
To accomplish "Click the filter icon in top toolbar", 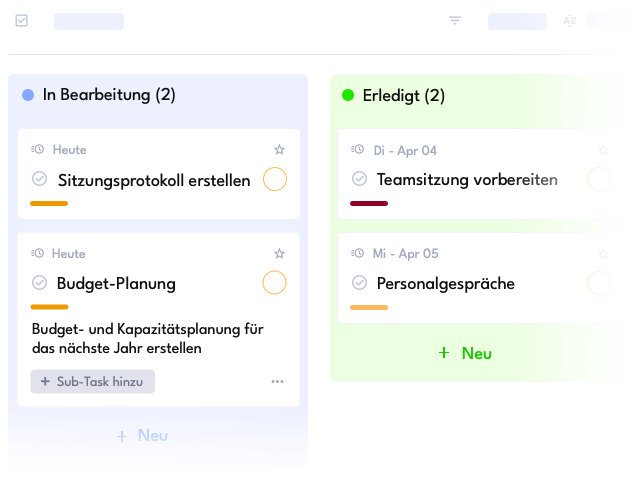I will 455,20.
